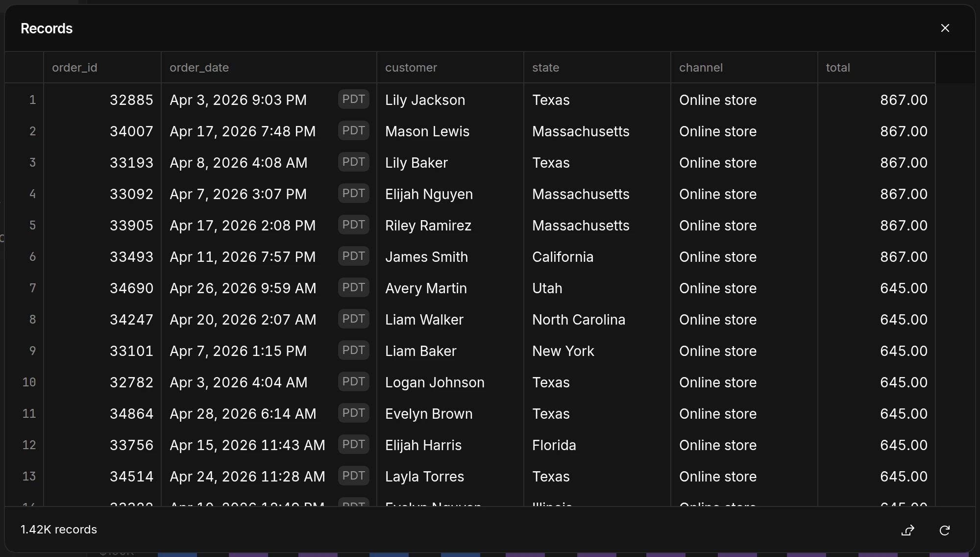Click the 1.42K records count
Screen dimensions: 980x557
[x=59, y=530]
